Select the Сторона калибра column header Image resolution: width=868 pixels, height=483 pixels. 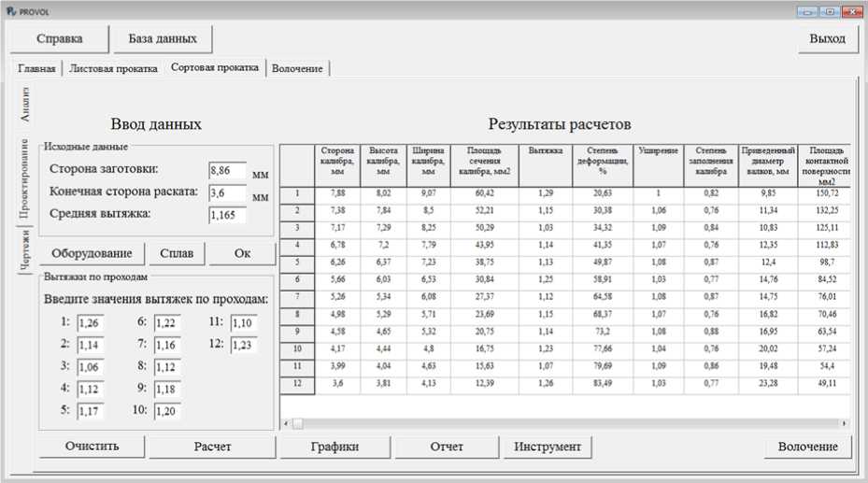[x=337, y=165]
